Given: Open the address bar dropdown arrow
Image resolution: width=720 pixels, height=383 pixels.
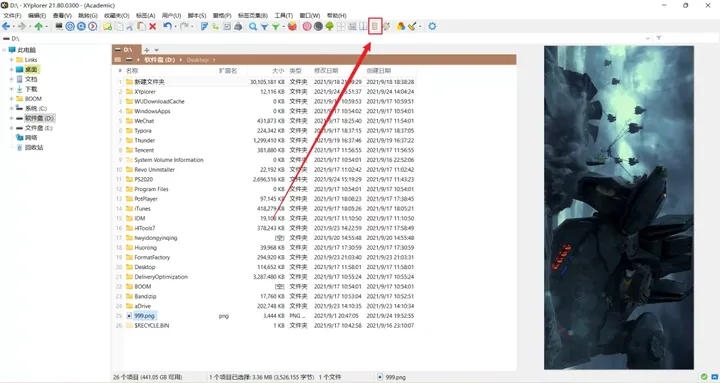Looking at the screenshot, I should [648, 39].
